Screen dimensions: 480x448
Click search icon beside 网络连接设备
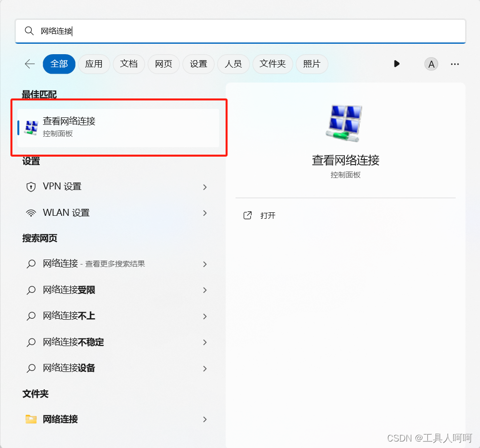31,368
